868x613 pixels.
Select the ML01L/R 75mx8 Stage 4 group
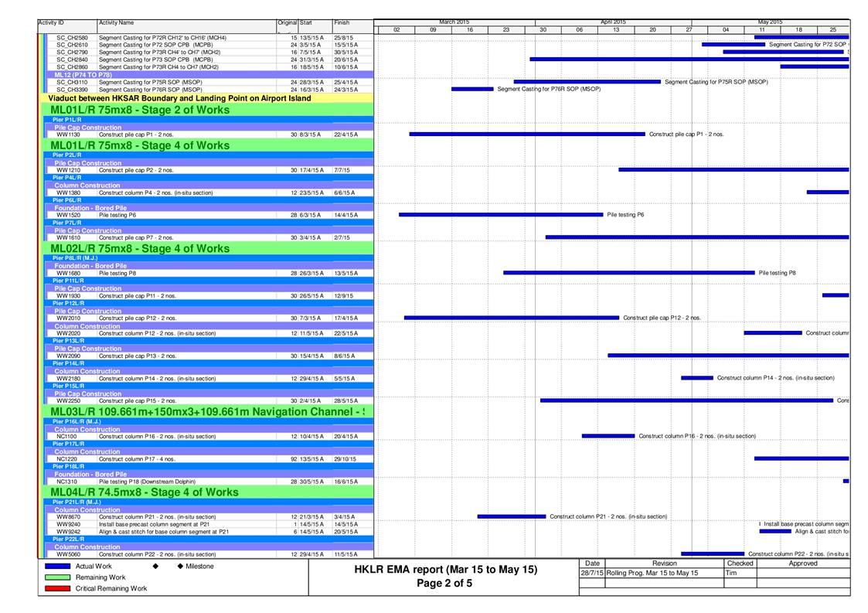pyautogui.click(x=208, y=145)
